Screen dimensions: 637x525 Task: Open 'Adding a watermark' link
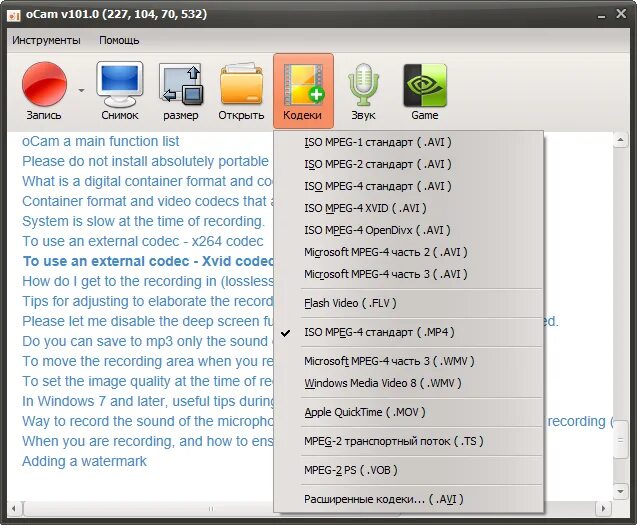[x=84, y=461]
